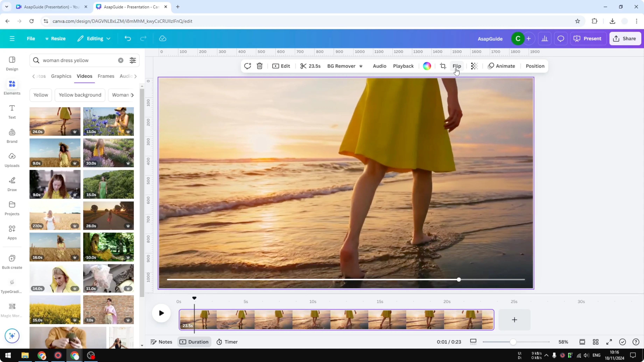
Task: Open the Uploads panel
Action: click(x=12, y=160)
